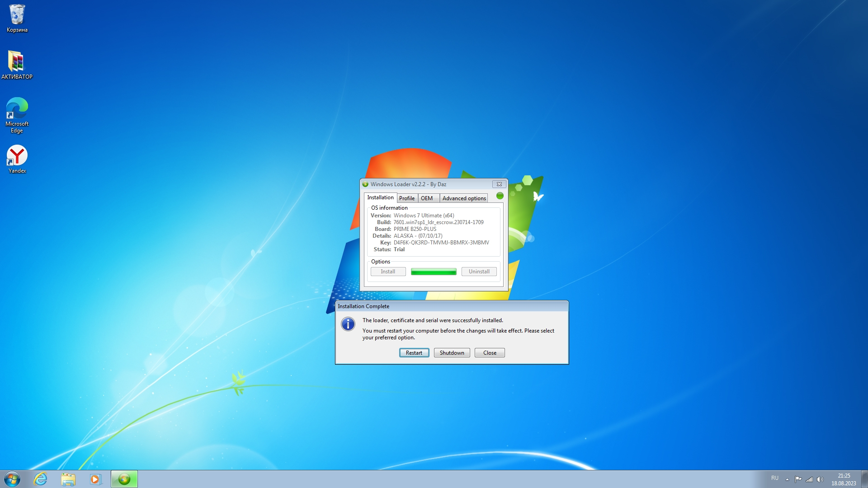Open Internet Explorer in taskbar
The height and width of the screenshot is (488, 868).
click(x=41, y=479)
